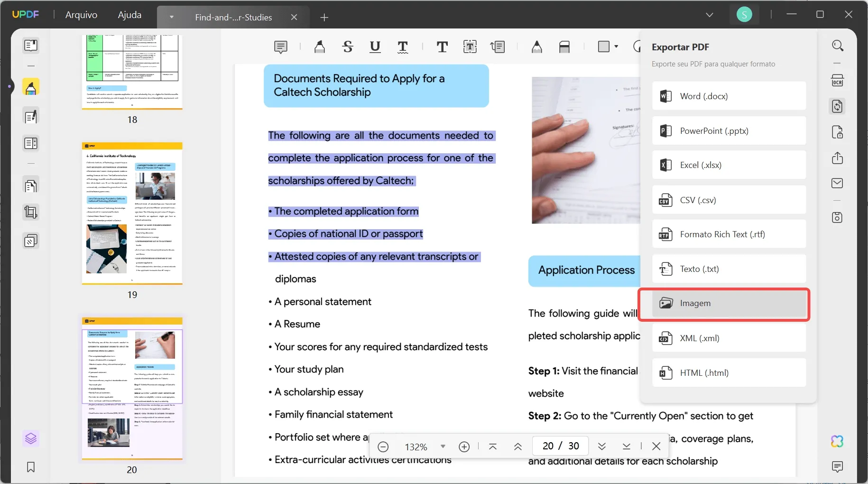Screen dimensions: 868x484
Task: Open the Bookmark icon at sidebar bottom
Action: 30,467
